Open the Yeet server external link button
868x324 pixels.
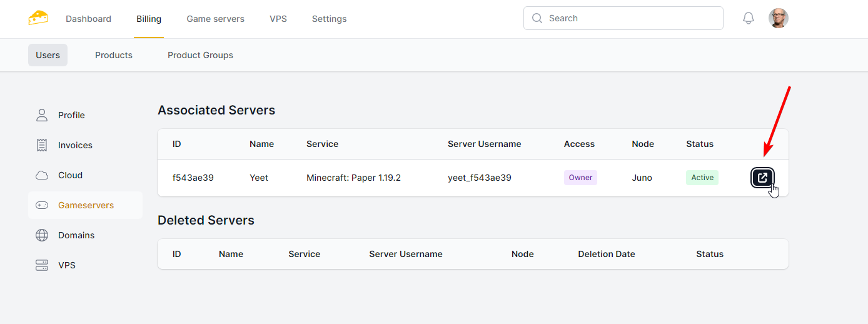tap(762, 178)
